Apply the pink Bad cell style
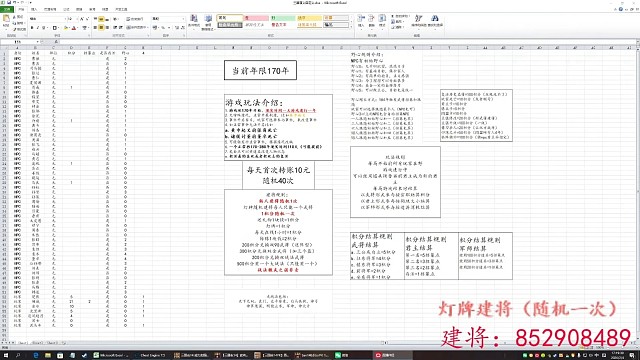 tap(256, 18)
